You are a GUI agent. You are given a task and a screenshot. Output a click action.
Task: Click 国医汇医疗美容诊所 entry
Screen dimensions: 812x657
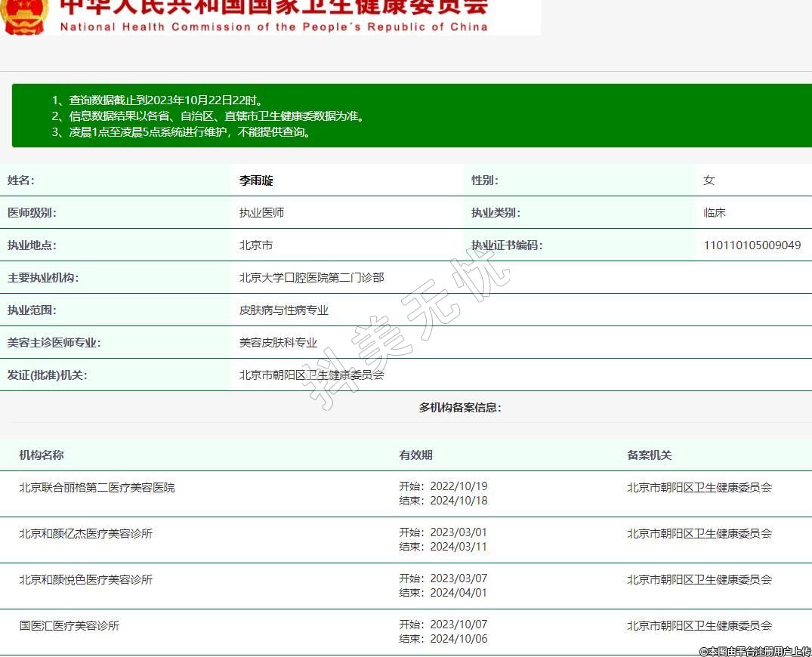point(69,626)
